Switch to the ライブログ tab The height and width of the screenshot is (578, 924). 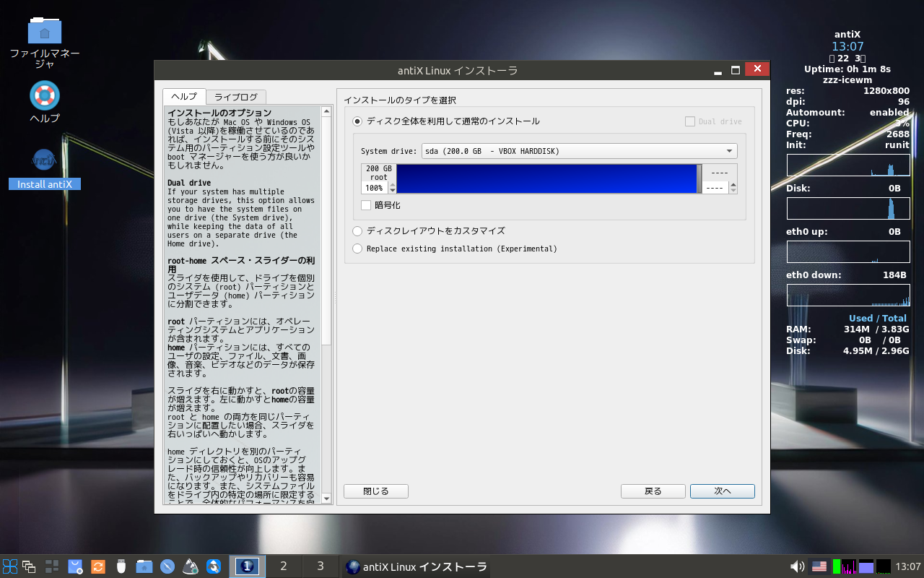(235, 97)
